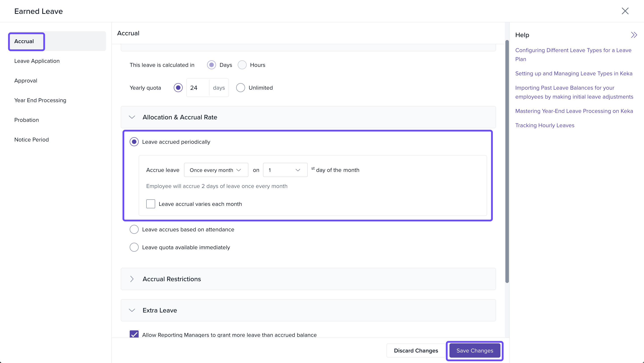Open 'Tracking Hourly Leaves' help link
Image resolution: width=644 pixels, height=363 pixels.
(544, 125)
